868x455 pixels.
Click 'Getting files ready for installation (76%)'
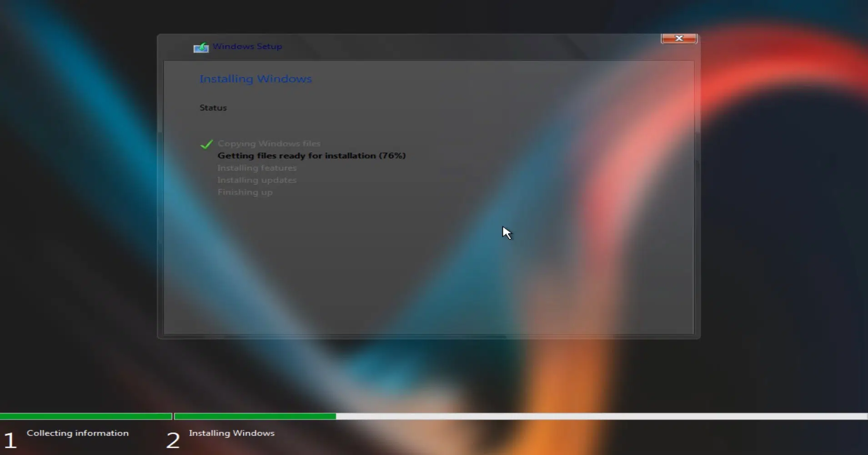tap(311, 156)
